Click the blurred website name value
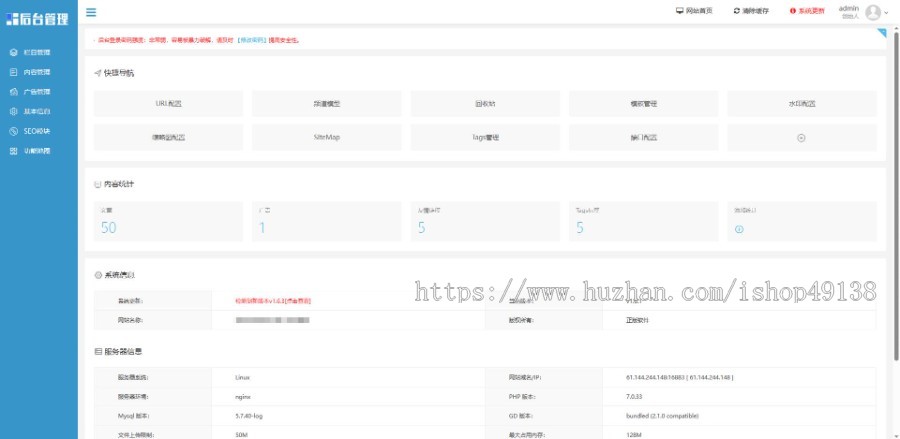 273,320
